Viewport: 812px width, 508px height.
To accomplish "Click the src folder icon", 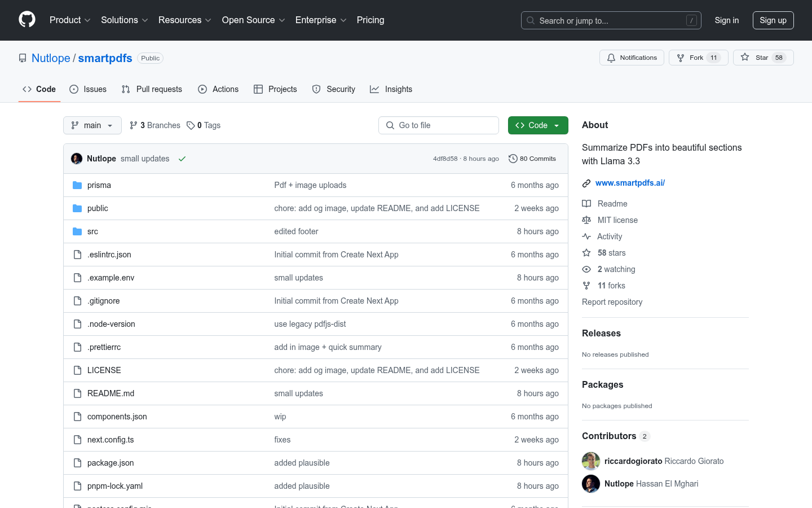I will coord(77,231).
